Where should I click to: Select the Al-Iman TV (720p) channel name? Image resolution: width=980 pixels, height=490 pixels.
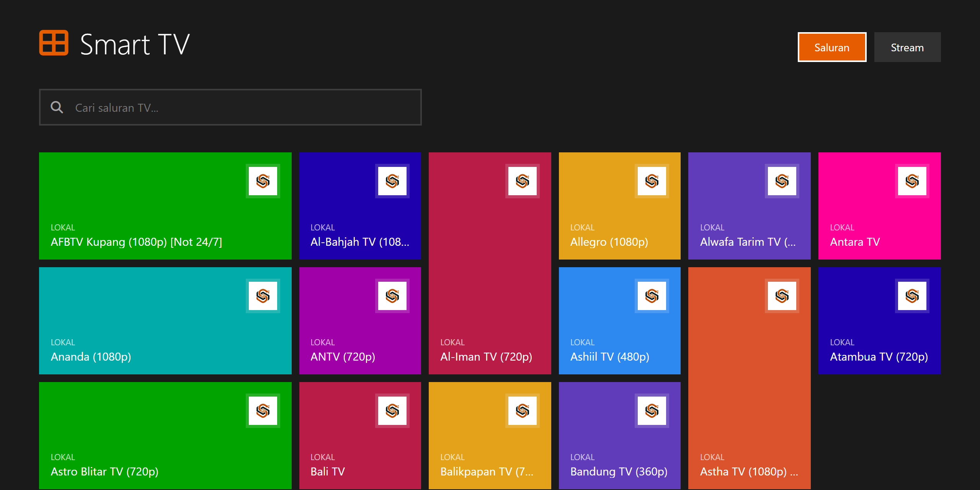point(486,357)
